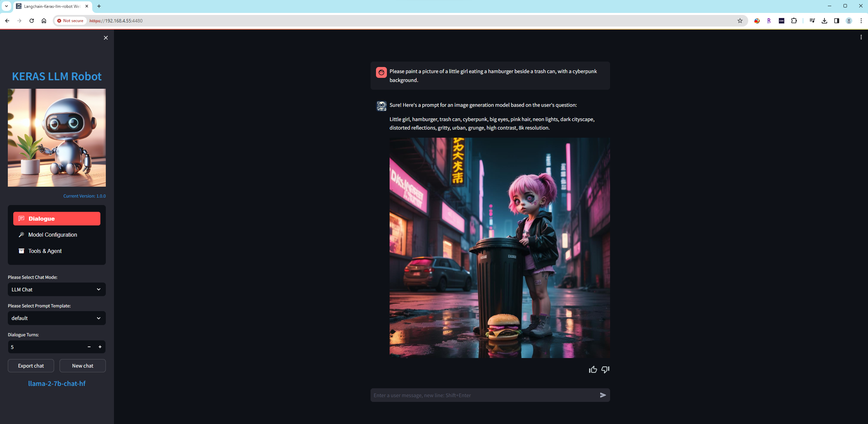
Task: Reload the page
Action: 32,21
